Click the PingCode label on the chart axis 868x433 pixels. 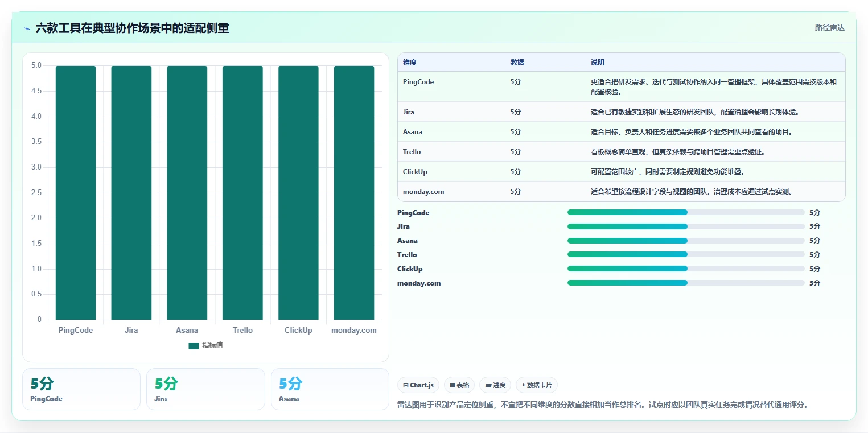tap(76, 331)
